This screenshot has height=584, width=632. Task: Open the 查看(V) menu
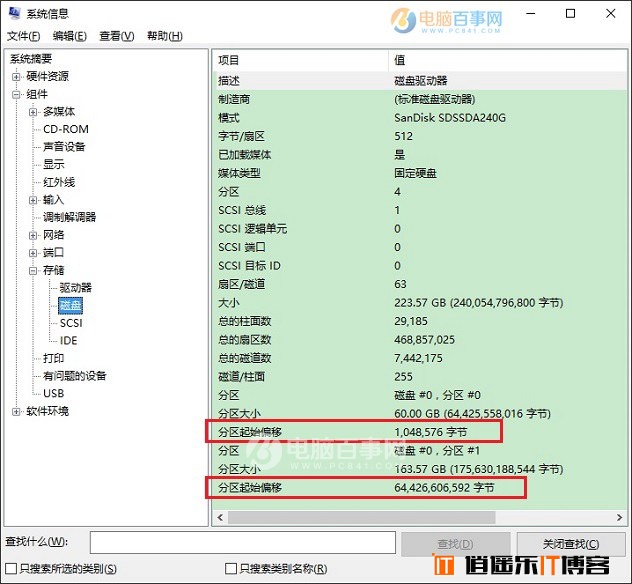click(x=116, y=36)
